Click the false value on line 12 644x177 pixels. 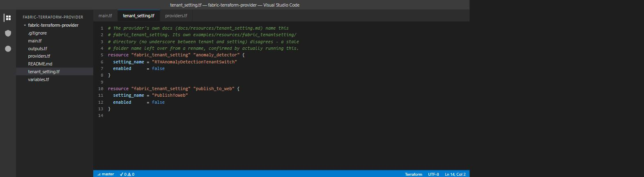coord(158,102)
